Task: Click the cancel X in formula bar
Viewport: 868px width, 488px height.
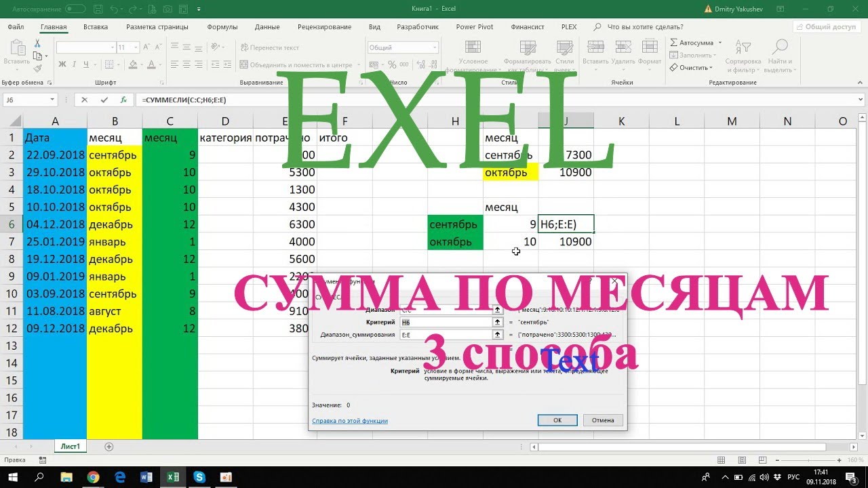Action: [x=84, y=100]
